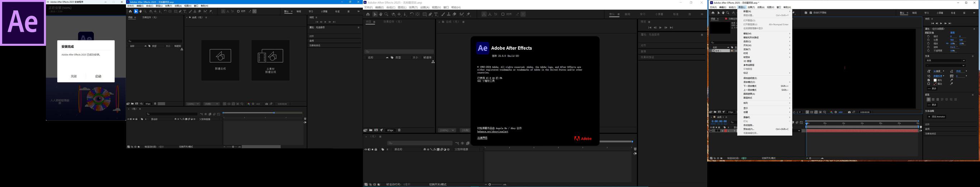
Task: Click 从素材新建合成 tile in the first After Effects window
Action: point(271,60)
